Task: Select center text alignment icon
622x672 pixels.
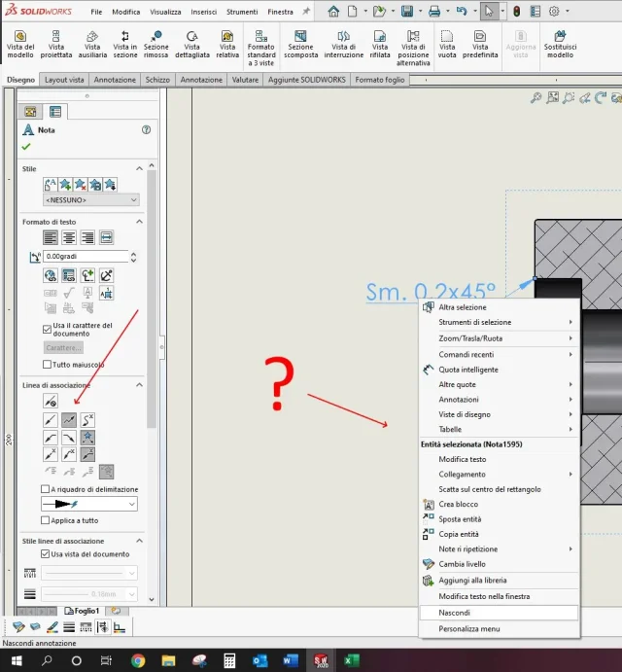Action: pos(69,237)
